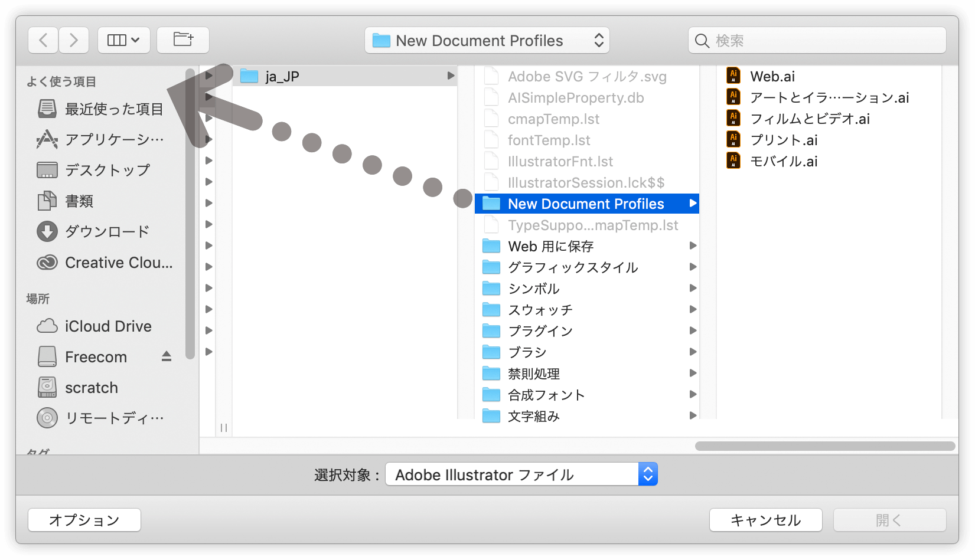Image resolution: width=975 pixels, height=560 pixels.
Task: Click the 開く button
Action: tap(890, 520)
